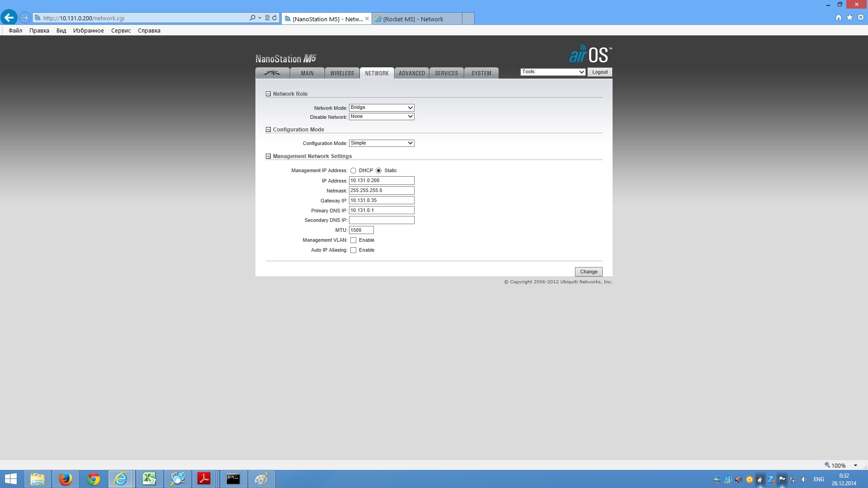Open the browser zoom level dropdown arrow
Viewport: 868px width, 488px height.
click(x=855, y=465)
